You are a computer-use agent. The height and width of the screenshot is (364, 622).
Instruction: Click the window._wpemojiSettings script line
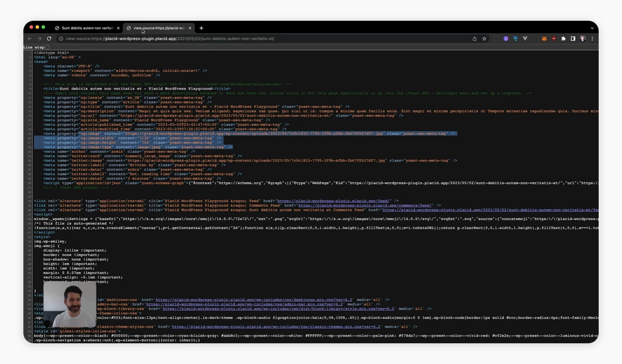[x=316, y=219]
